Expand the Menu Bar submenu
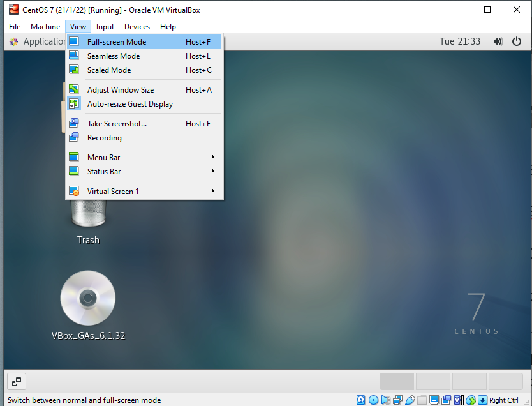 pyautogui.click(x=144, y=157)
